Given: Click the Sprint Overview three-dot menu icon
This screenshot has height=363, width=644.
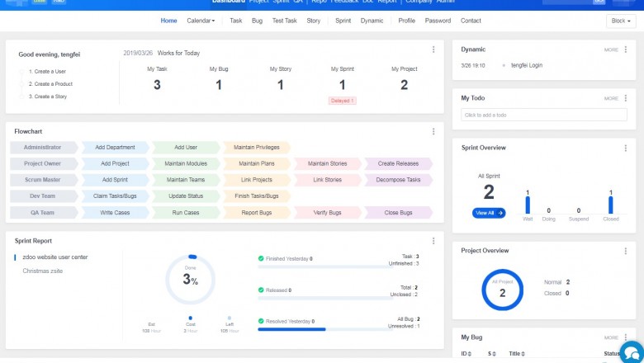Looking at the screenshot, I should coord(626,148).
